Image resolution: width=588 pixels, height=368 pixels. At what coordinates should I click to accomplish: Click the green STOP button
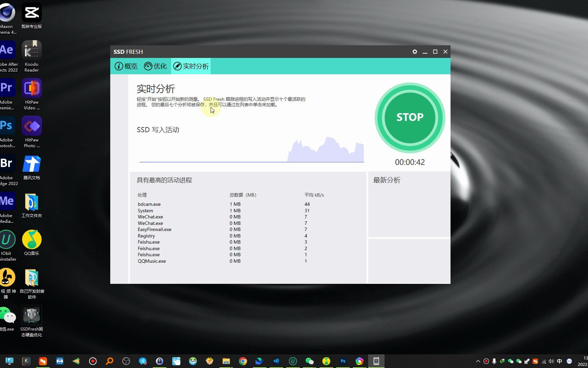click(x=410, y=118)
